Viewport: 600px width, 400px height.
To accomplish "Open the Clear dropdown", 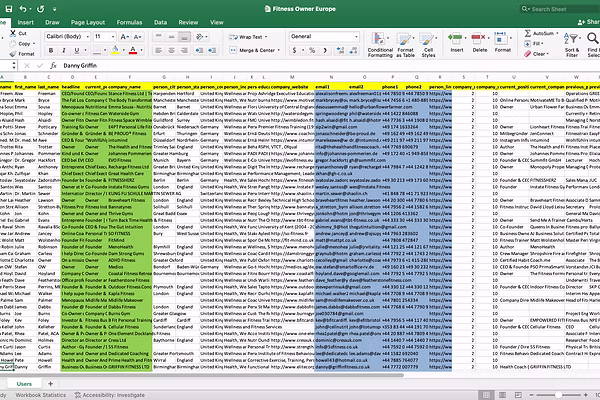I will 537,54.
